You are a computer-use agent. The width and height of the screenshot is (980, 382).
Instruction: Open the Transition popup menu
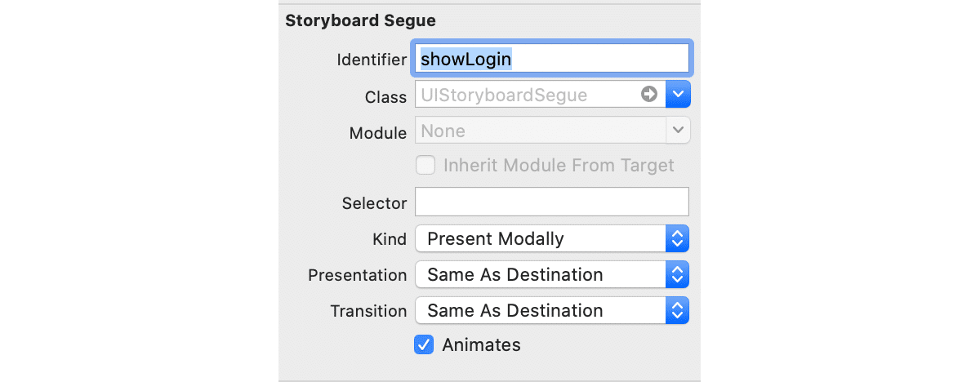point(552,311)
